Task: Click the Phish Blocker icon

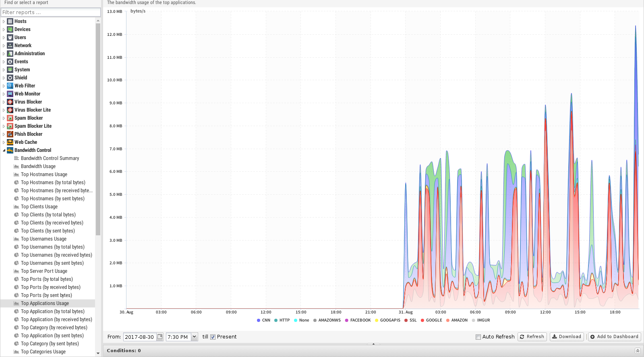Action: pos(10,134)
